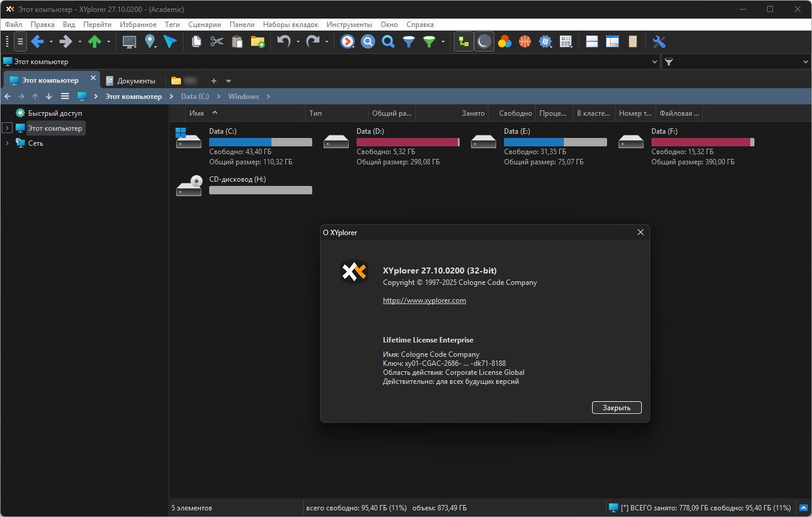Open the https://www.xyplorer.com link
Screen dimensions: 812x517
[x=424, y=300]
